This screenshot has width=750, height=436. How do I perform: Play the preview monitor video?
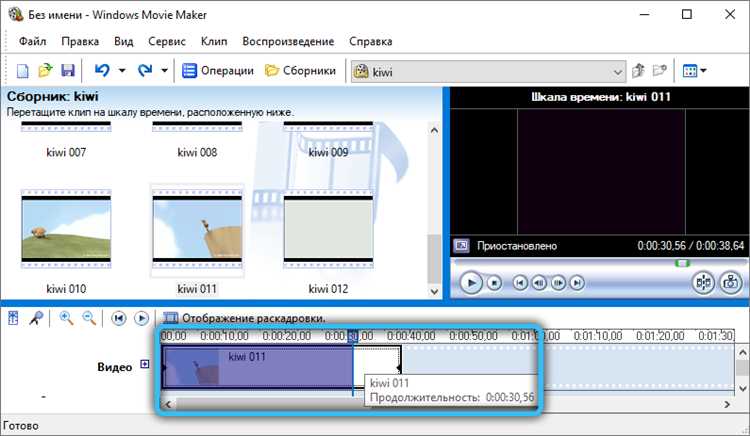click(x=471, y=283)
